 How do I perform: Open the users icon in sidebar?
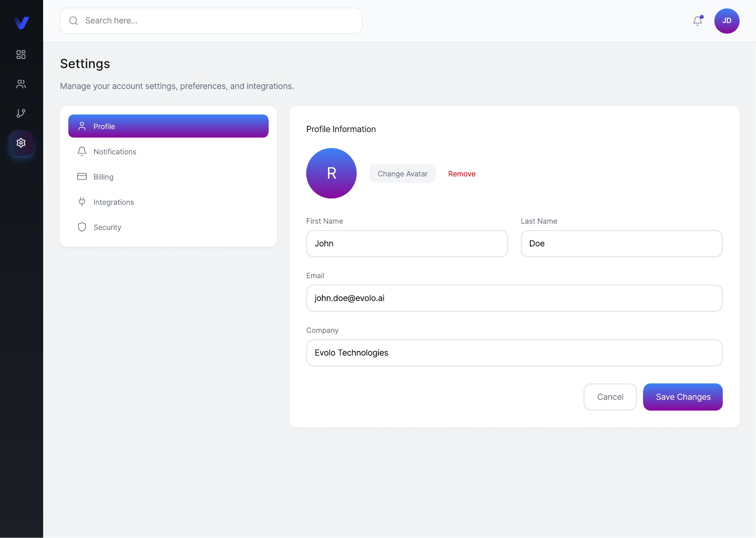[21, 84]
